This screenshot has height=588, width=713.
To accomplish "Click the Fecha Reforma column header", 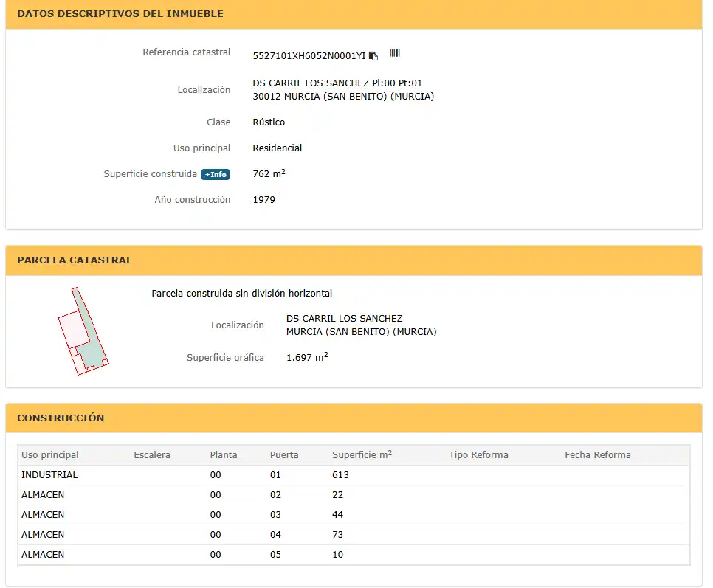I will coord(598,455).
